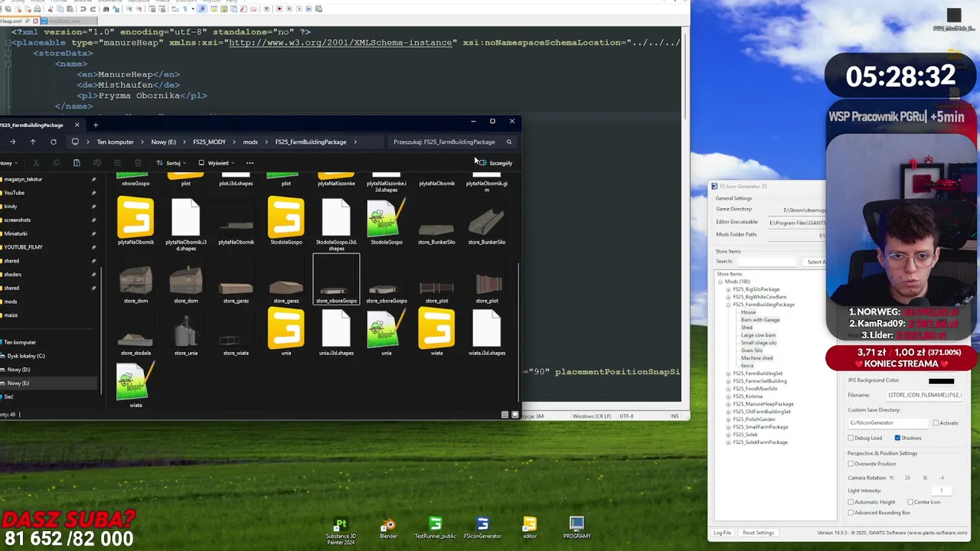The width and height of the screenshot is (980, 551).
Task: Expand the FS25_BigWhiteCowBarn tree node
Action: pyautogui.click(x=728, y=297)
